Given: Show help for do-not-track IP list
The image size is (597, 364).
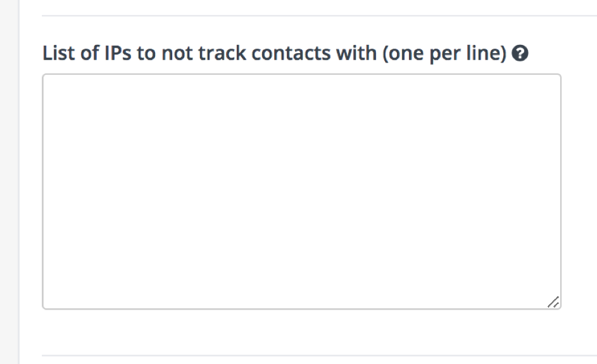Looking at the screenshot, I should [520, 53].
